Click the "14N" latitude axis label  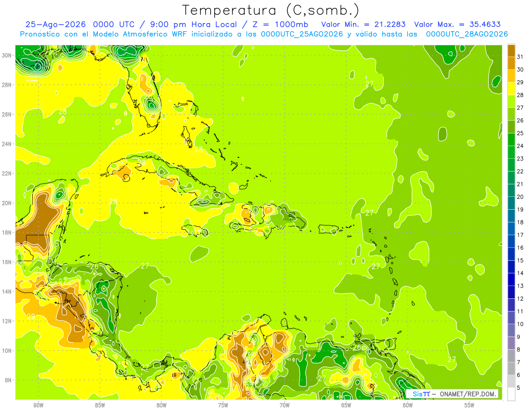point(7,292)
